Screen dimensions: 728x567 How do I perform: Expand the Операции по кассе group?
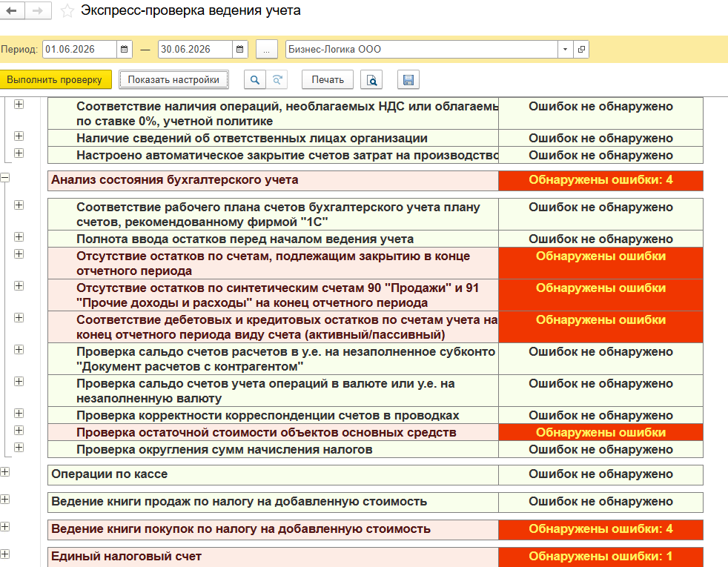(4, 472)
